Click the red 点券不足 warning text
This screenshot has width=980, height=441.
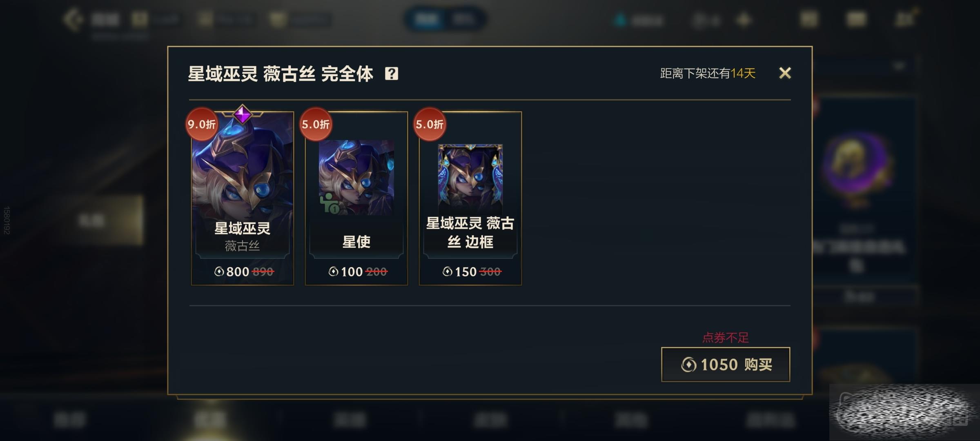(x=726, y=338)
